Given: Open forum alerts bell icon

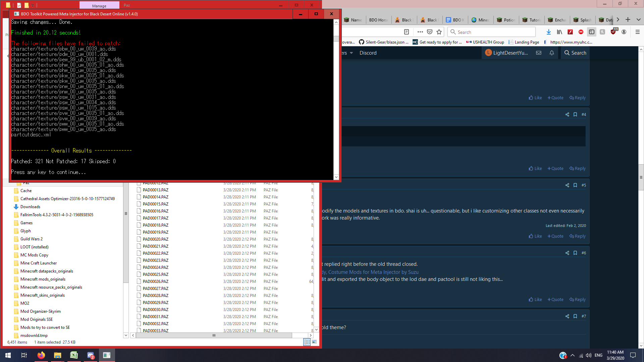Looking at the screenshot, I should [x=551, y=53].
